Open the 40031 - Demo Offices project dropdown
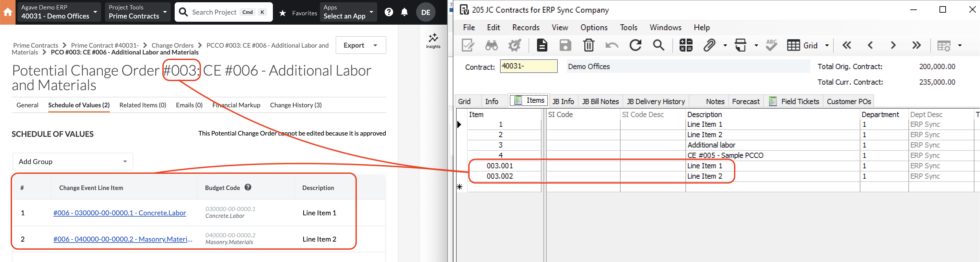 [59, 12]
